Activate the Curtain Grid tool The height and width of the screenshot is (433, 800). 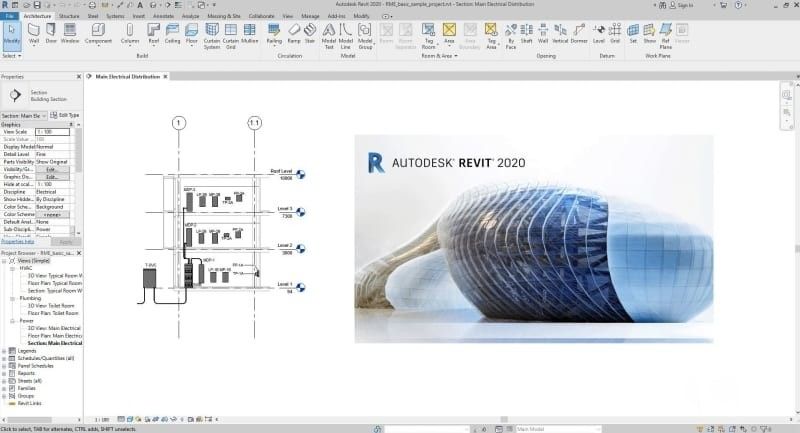coord(231,36)
